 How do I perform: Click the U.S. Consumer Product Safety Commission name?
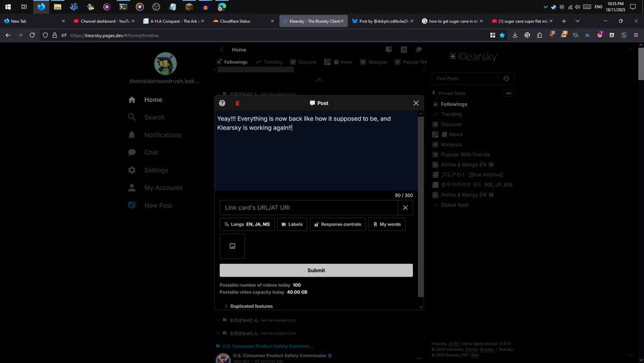click(279, 356)
